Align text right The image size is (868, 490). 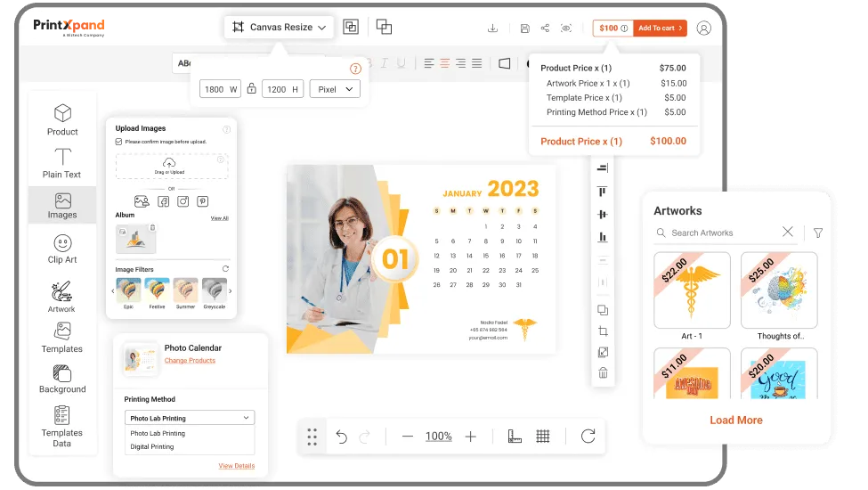click(x=460, y=63)
